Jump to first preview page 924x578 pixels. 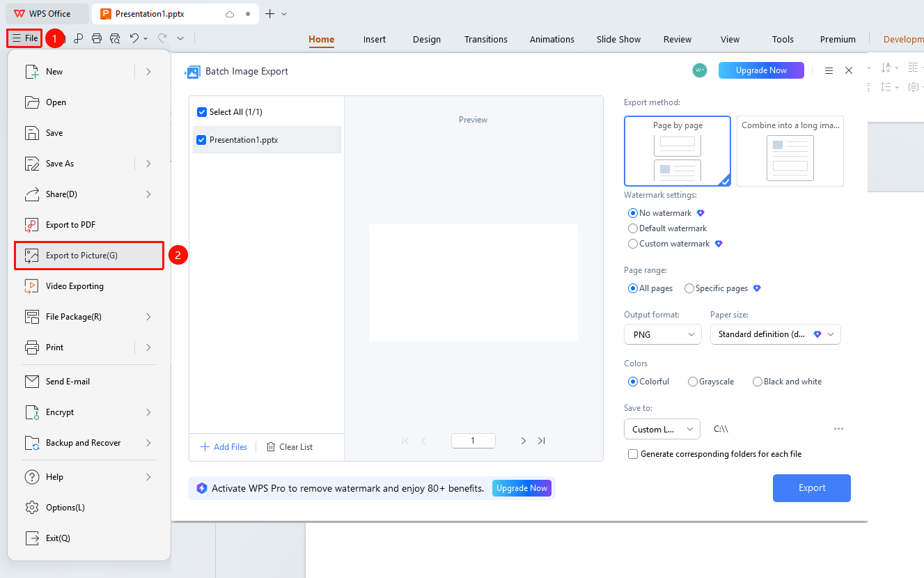click(405, 441)
